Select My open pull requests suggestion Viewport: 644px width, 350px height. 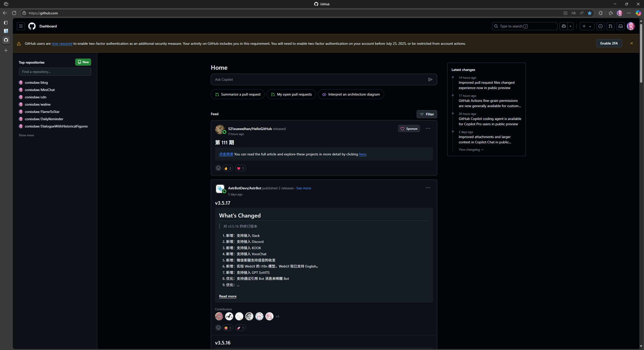(x=291, y=94)
